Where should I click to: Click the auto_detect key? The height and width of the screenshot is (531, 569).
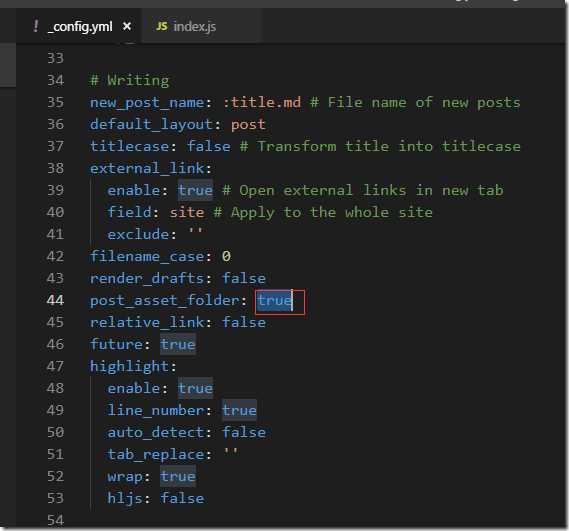(x=156, y=432)
